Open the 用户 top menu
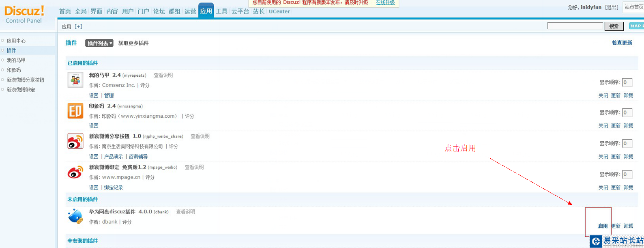The width and height of the screenshot is (644, 248). [128, 11]
